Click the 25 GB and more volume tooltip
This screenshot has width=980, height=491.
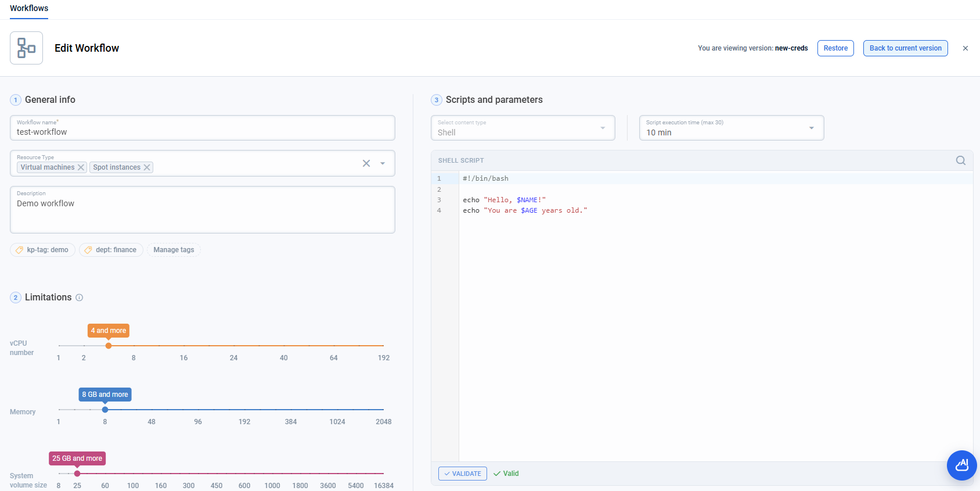(x=77, y=458)
